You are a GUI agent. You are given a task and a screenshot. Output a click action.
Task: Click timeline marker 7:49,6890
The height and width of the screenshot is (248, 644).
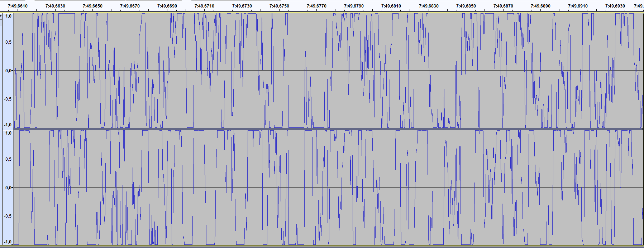coord(540,6)
